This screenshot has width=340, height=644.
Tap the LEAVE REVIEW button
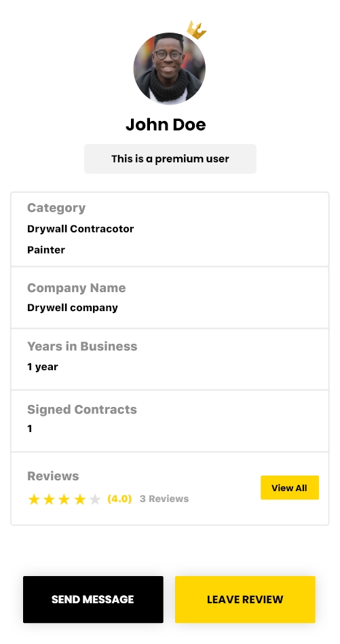(245, 599)
